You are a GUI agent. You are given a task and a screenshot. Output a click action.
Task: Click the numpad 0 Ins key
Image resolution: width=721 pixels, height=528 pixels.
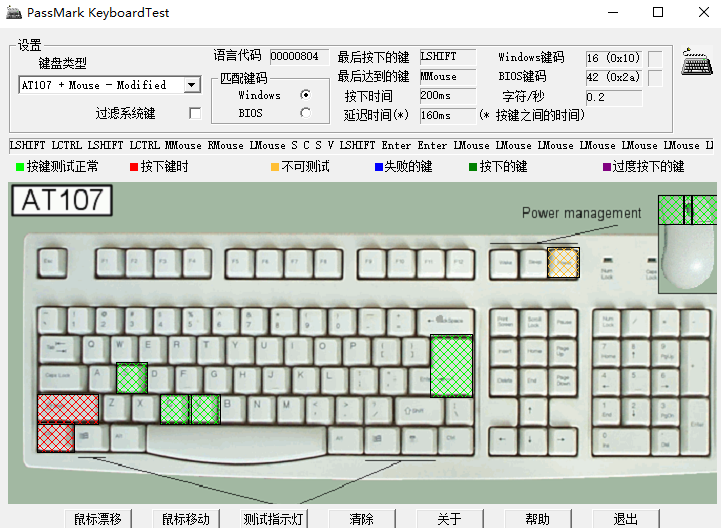621,440
